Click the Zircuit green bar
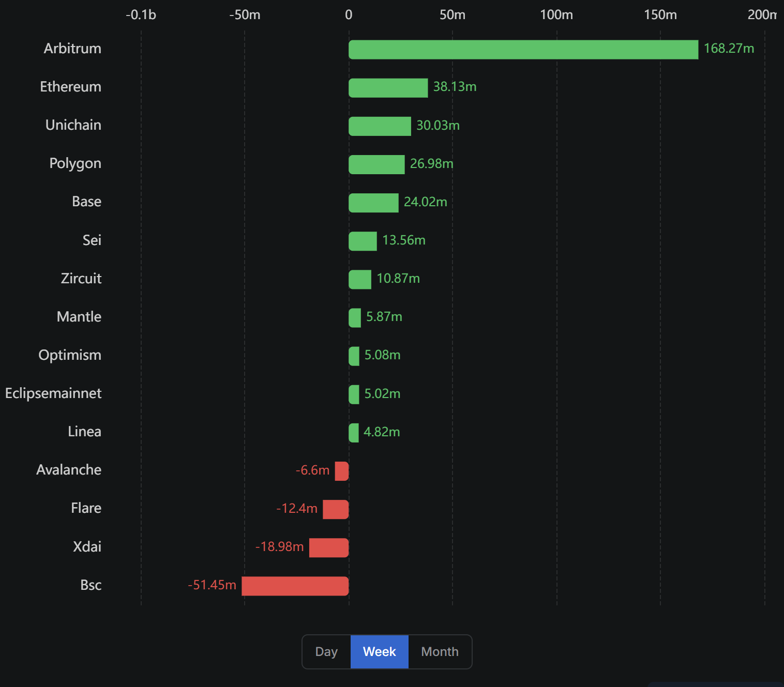 [x=360, y=279]
